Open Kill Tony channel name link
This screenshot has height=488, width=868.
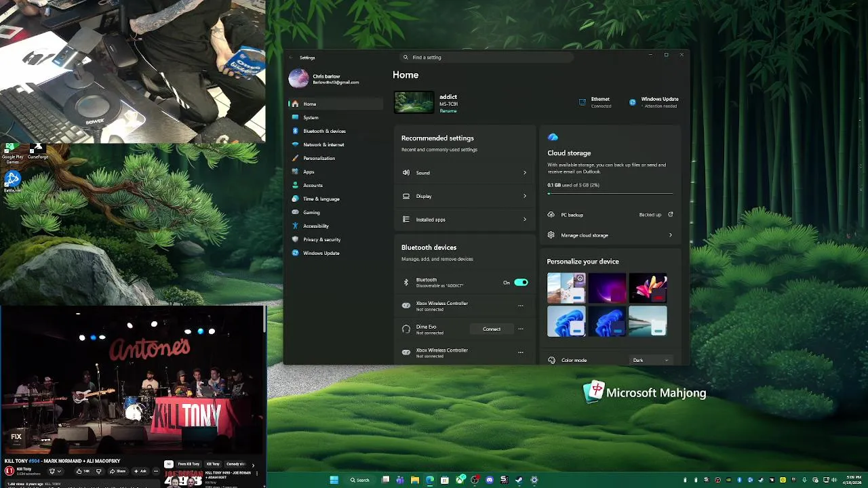(24, 468)
